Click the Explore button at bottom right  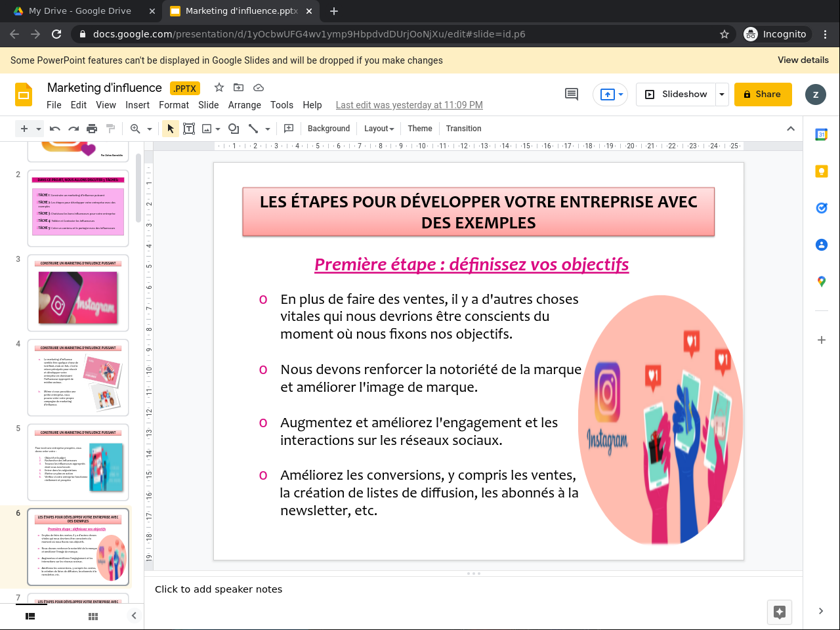(780, 612)
